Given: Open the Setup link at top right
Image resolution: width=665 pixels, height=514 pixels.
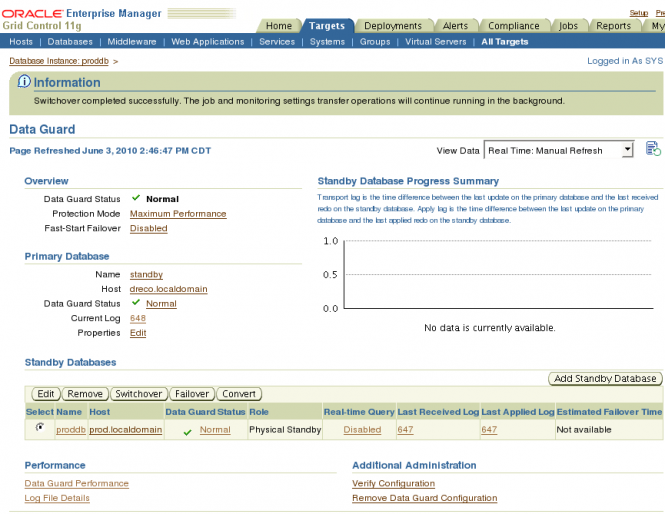Looking at the screenshot, I should tap(638, 13).
